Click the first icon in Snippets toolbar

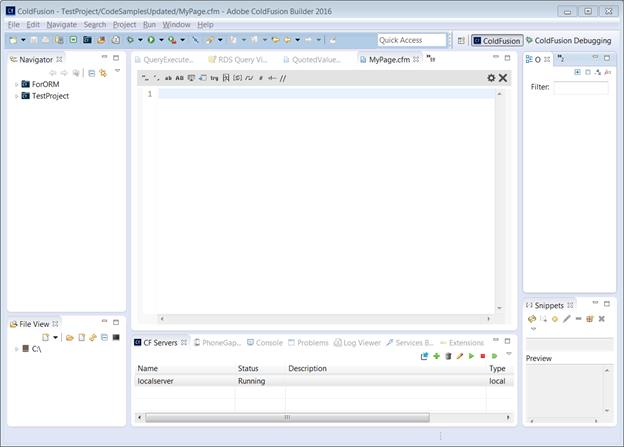tap(532, 319)
